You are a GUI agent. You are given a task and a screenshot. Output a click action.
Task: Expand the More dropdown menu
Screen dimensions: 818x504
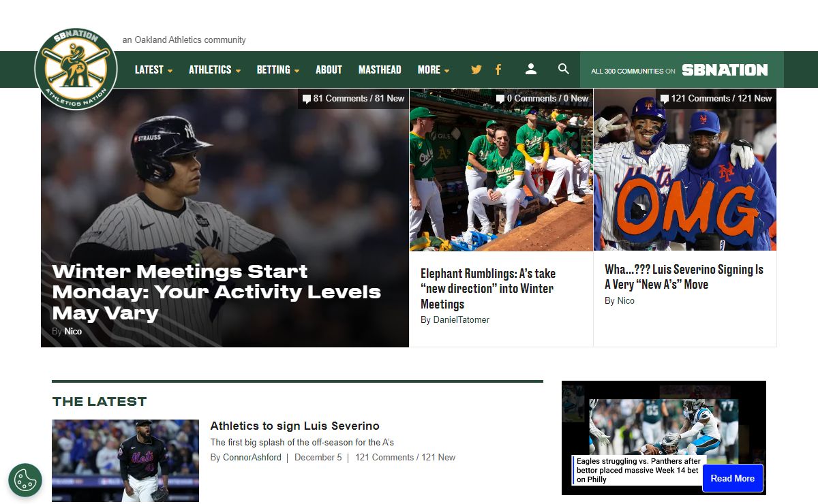click(x=433, y=69)
